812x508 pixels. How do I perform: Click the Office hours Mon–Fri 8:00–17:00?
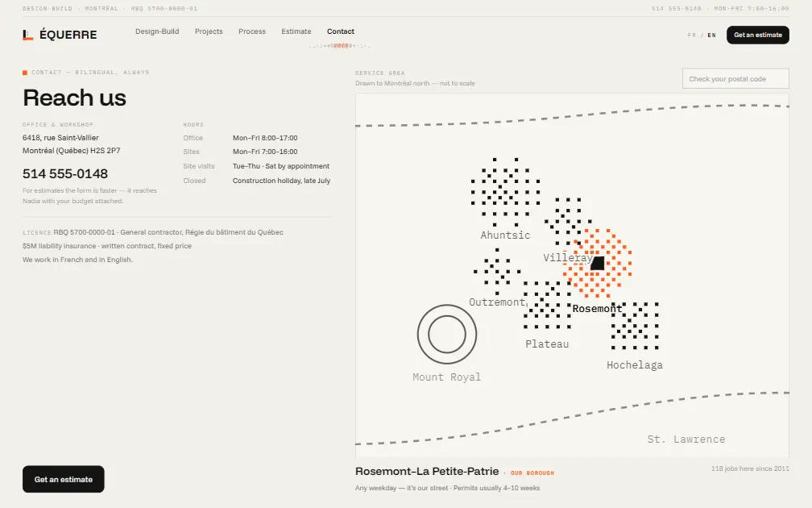point(265,138)
